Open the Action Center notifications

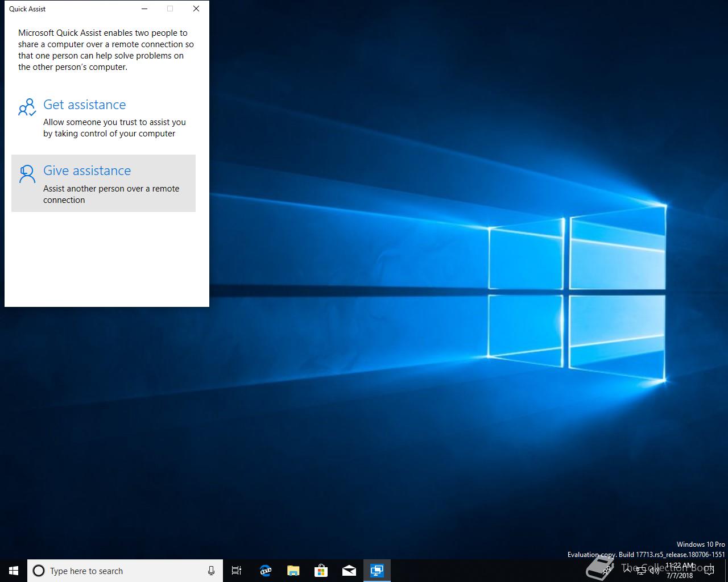pyautogui.click(x=709, y=571)
